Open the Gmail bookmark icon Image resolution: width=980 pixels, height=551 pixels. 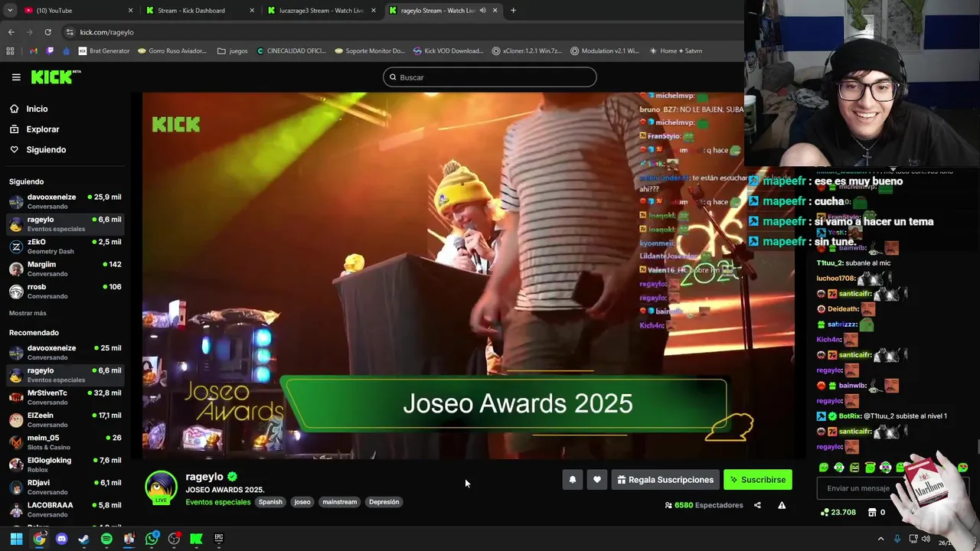34,51
